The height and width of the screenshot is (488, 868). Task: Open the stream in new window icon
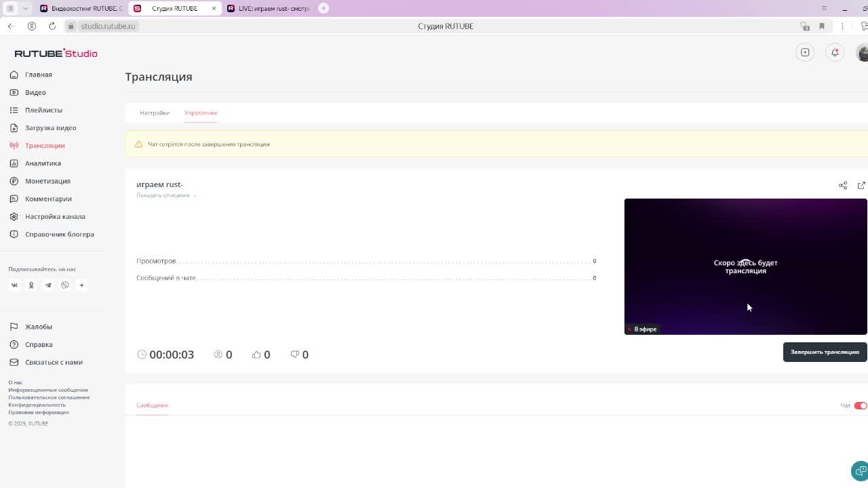861,185
